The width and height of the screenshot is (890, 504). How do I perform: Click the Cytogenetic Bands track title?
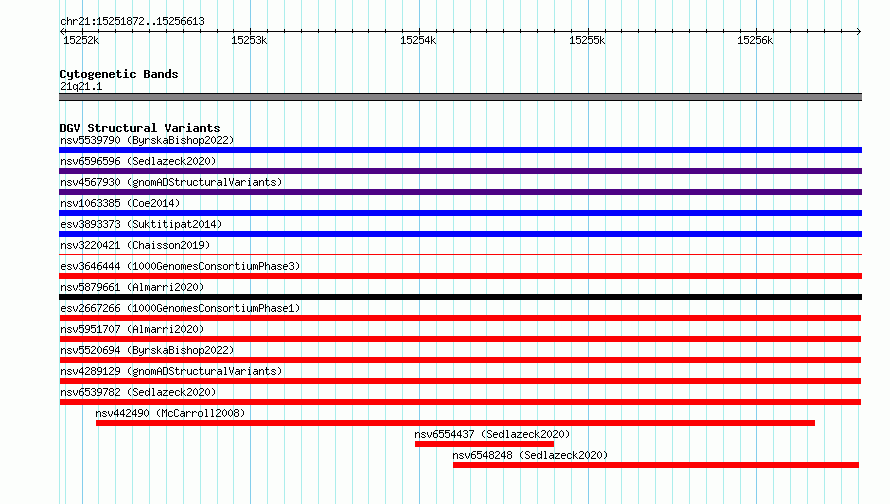119,74
